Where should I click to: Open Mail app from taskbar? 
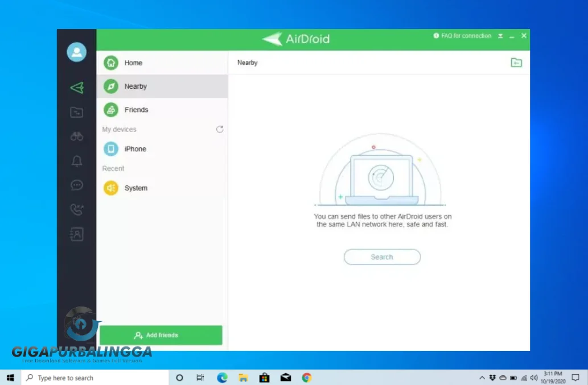coord(286,378)
